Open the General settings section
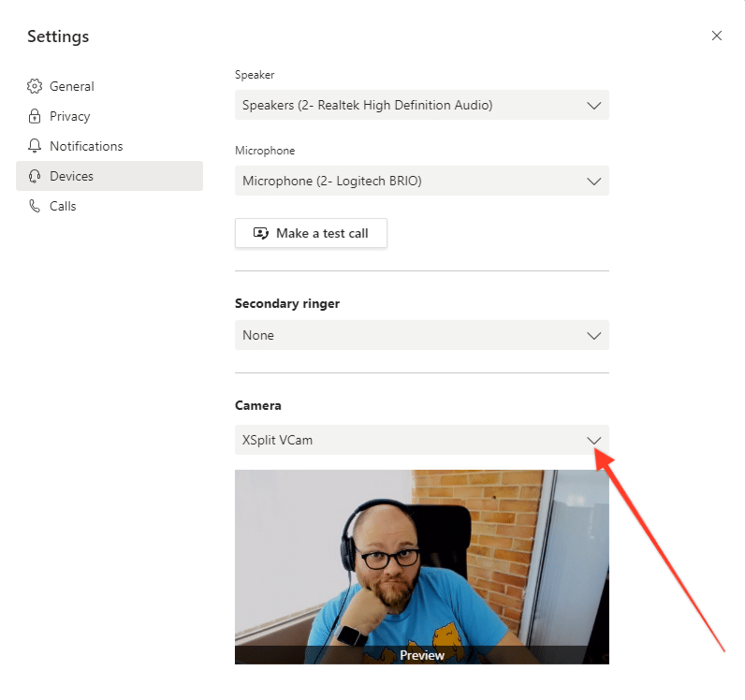Viewport: 745px width, 700px height. 110,86
